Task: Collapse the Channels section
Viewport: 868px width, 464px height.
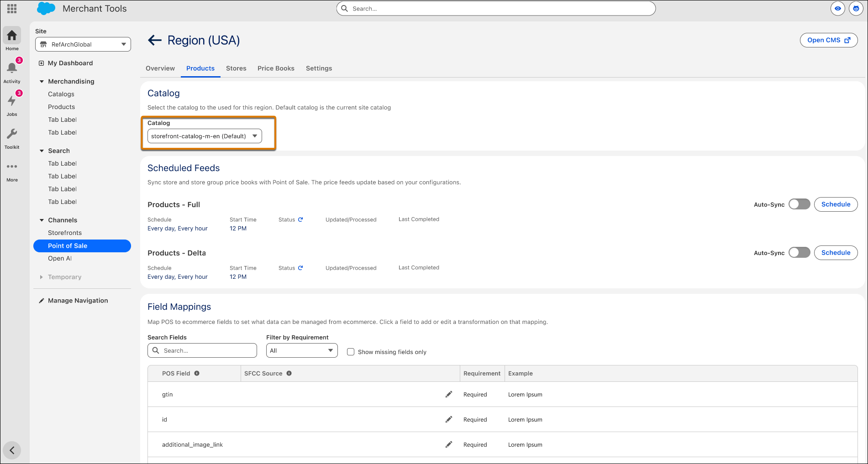Action: pyautogui.click(x=42, y=220)
